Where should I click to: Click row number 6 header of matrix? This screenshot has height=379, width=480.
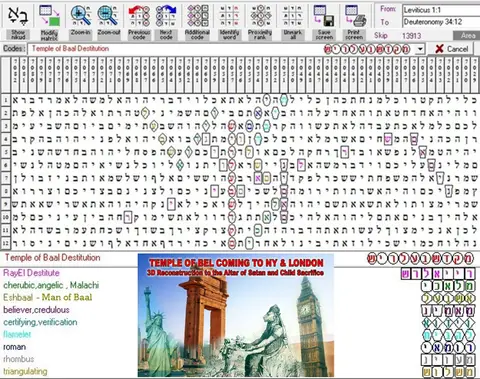click(6, 165)
